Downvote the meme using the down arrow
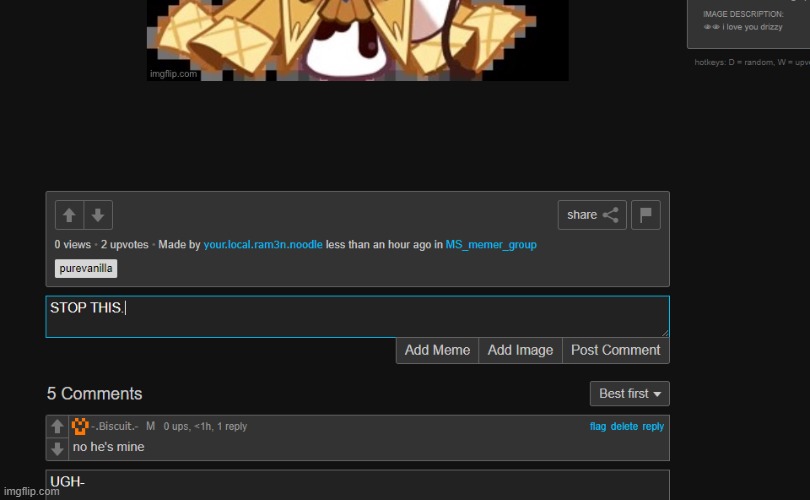Screen dimensions: 810x500 [98, 215]
